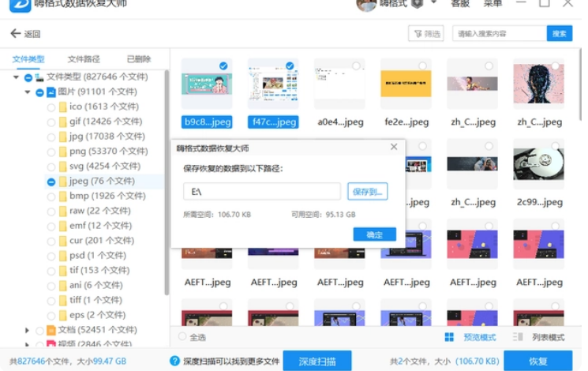This screenshot has width=588, height=371.
Task: Confirm the save dialog with the blue button
Action: pos(374,234)
